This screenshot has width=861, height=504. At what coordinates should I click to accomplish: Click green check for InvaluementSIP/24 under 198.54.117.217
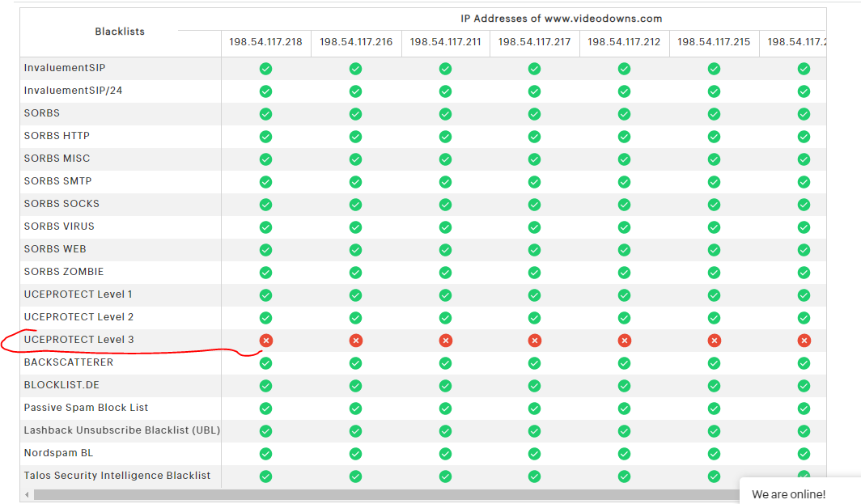click(534, 91)
